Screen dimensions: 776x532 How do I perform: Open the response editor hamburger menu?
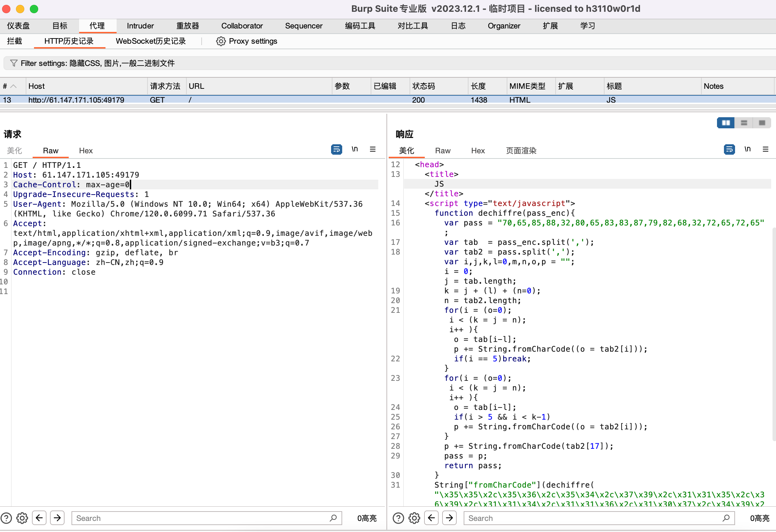coord(766,149)
